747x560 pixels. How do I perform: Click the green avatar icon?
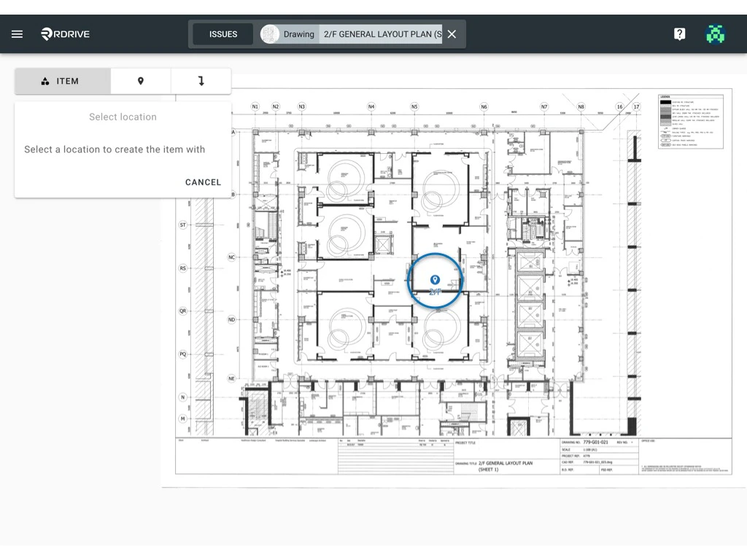click(x=715, y=34)
